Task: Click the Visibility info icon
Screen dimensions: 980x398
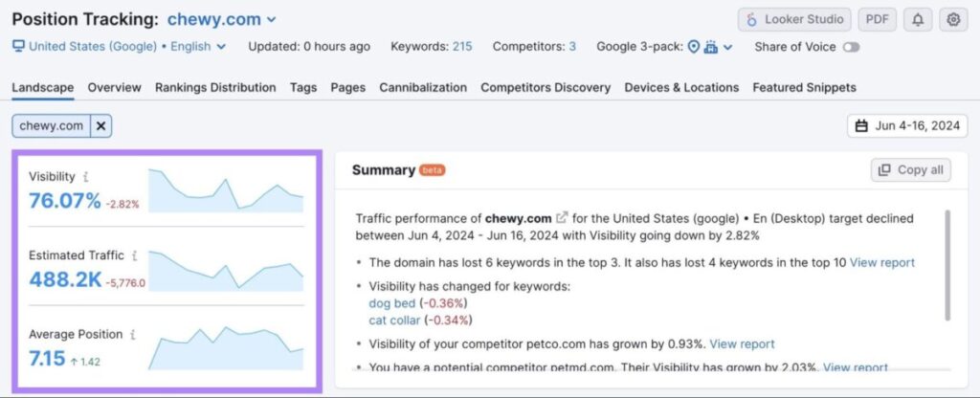Action: (x=86, y=177)
